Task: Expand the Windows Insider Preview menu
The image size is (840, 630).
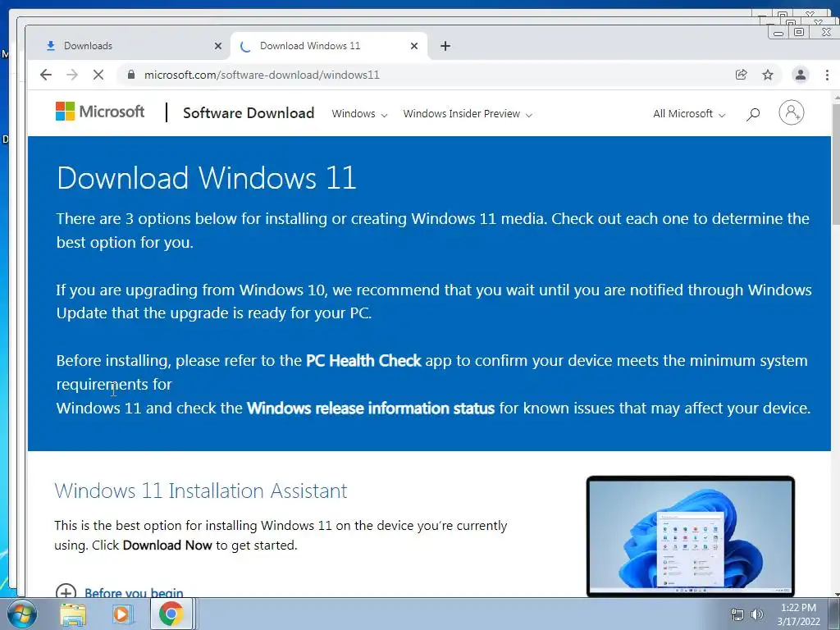Action: pos(468,113)
